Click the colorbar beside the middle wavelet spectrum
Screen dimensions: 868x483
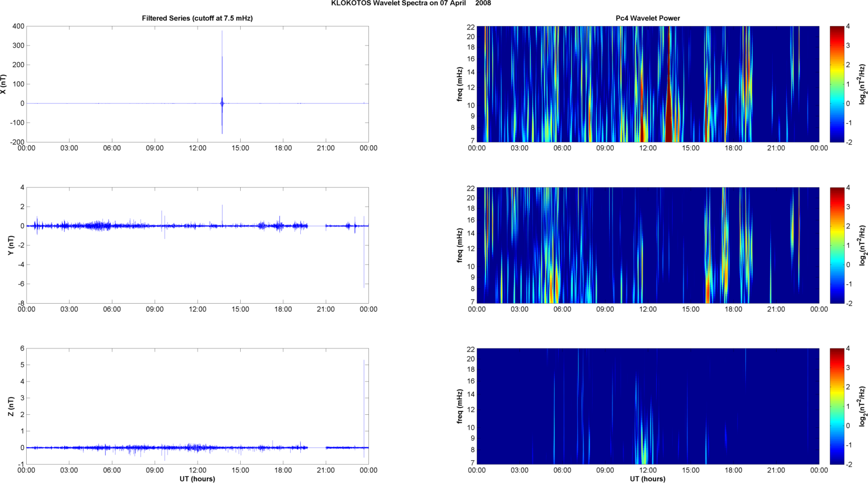click(837, 245)
